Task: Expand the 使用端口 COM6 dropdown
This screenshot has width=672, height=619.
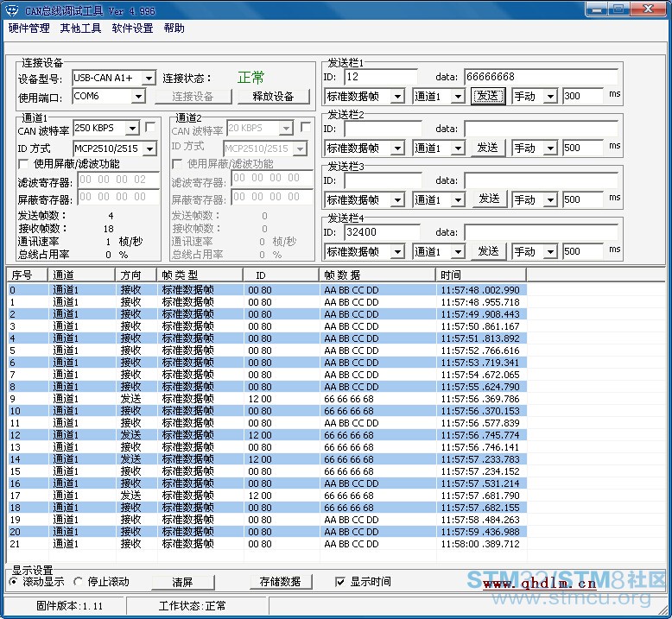Action: (x=138, y=97)
